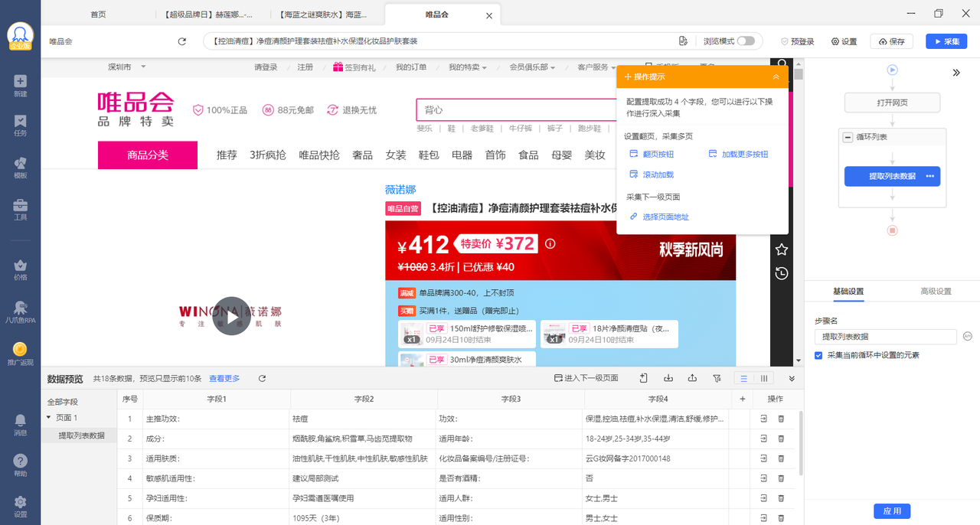
Task: Toggle the 浏览模式 switch
Action: point(745,41)
